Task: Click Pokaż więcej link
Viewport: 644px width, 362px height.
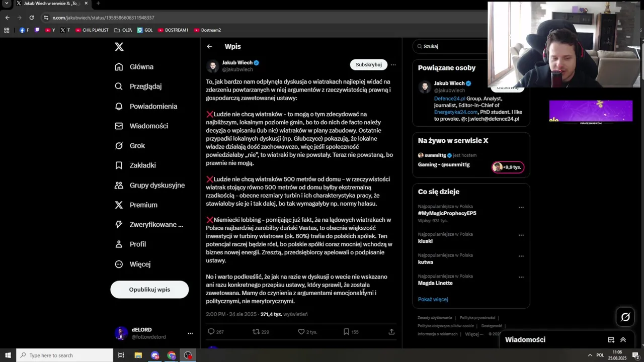Action: tap(433, 299)
